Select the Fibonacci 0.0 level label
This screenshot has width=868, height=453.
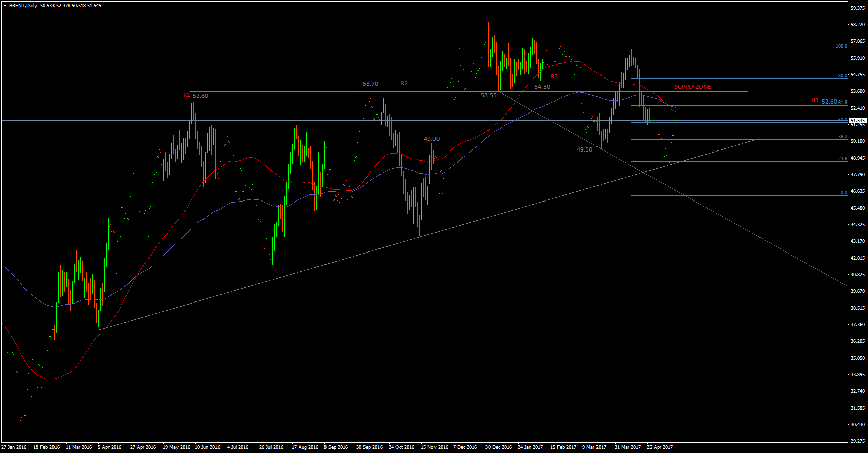coord(843,193)
